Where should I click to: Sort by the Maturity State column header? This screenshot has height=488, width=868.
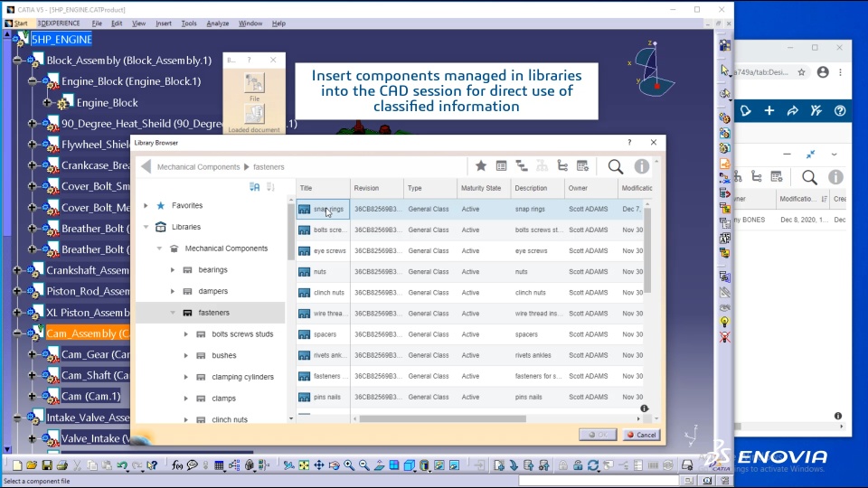point(484,188)
